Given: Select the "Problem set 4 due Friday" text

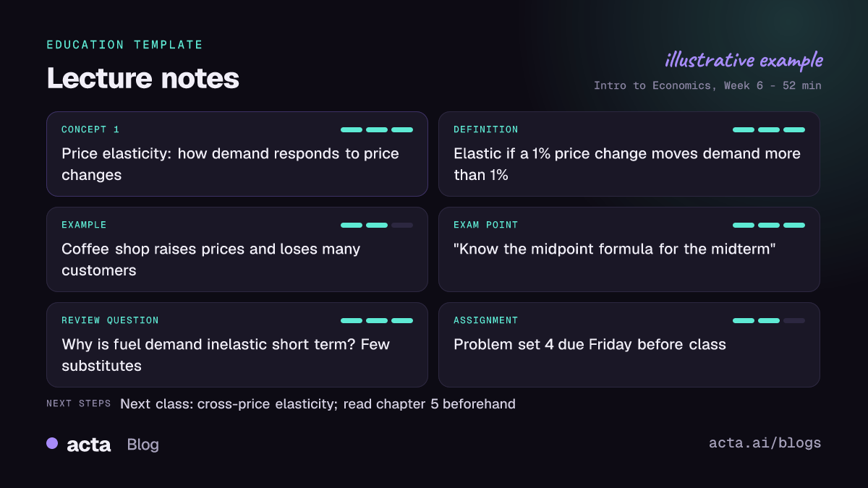Looking at the screenshot, I should 590,345.
